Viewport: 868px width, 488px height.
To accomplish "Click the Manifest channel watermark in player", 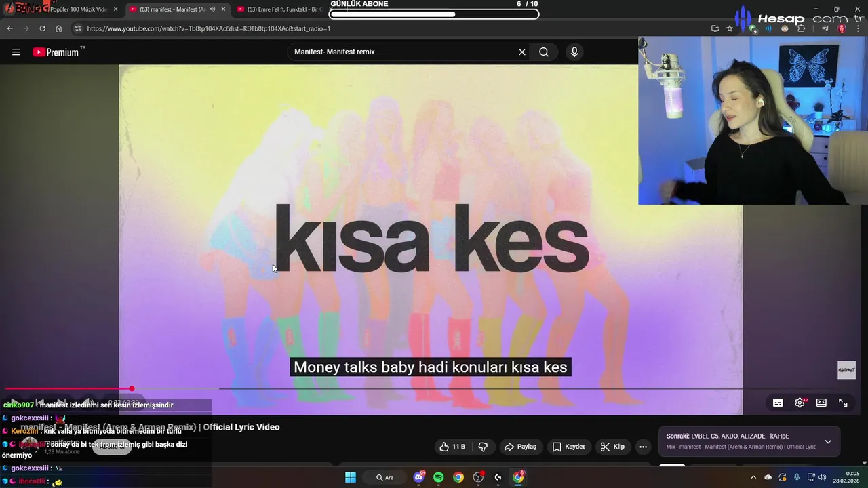I will tap(846, 370).
